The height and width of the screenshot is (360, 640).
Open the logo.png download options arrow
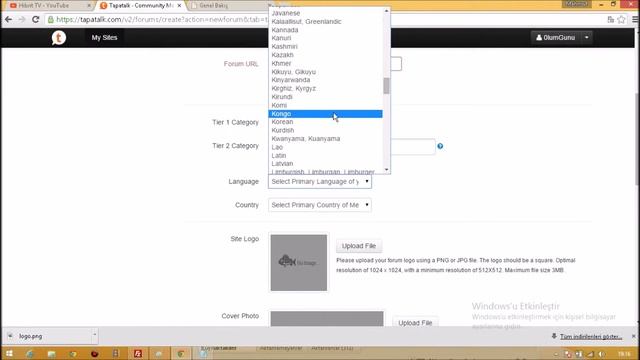coord(94,336)
